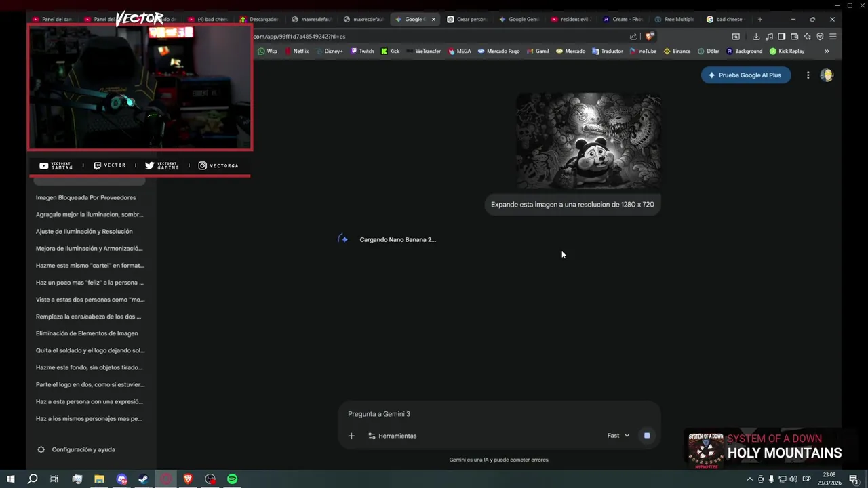
Task: Open Steam from the taskbar
Action: point(144,479)
